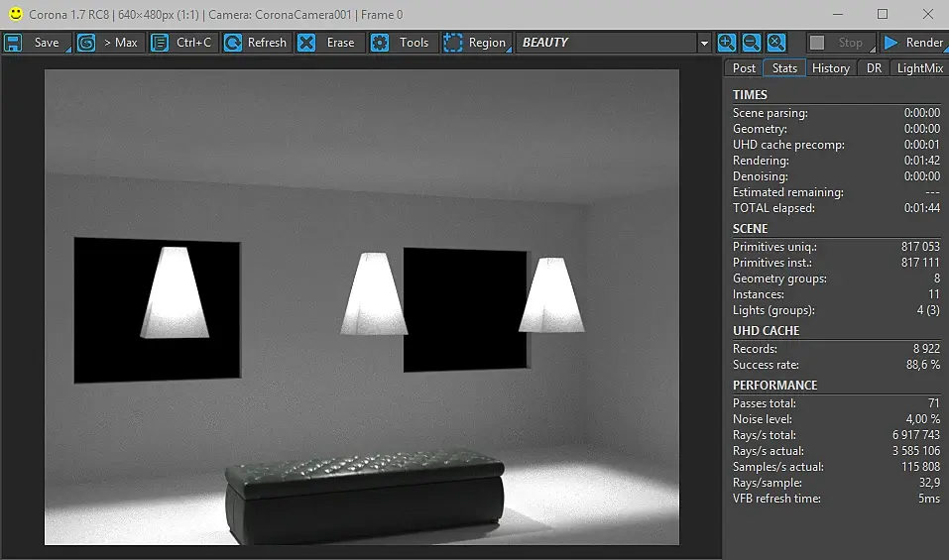This screenshot has width=949, height=560.
Task: Click the "Success rate:" label
Action: point(766,365)
